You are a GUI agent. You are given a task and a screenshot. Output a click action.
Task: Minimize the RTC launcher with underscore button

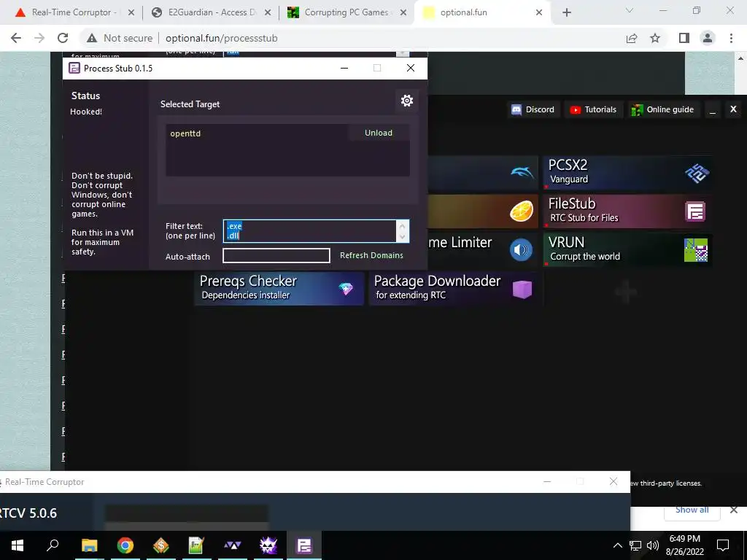click(x=713, y=110)
